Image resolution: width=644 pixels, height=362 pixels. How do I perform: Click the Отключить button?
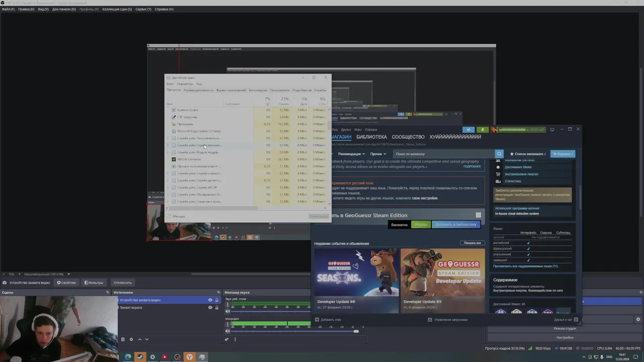pyautogui.click(x=123, y=283)
